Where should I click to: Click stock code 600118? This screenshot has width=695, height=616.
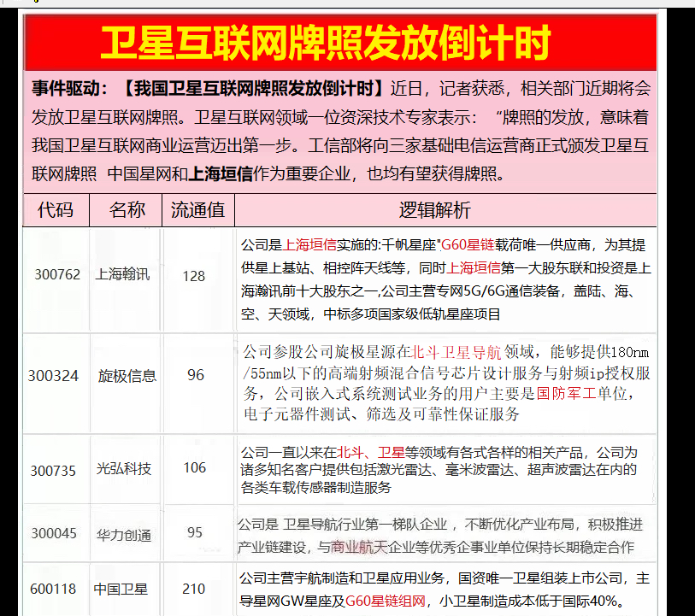coord(53,589)
